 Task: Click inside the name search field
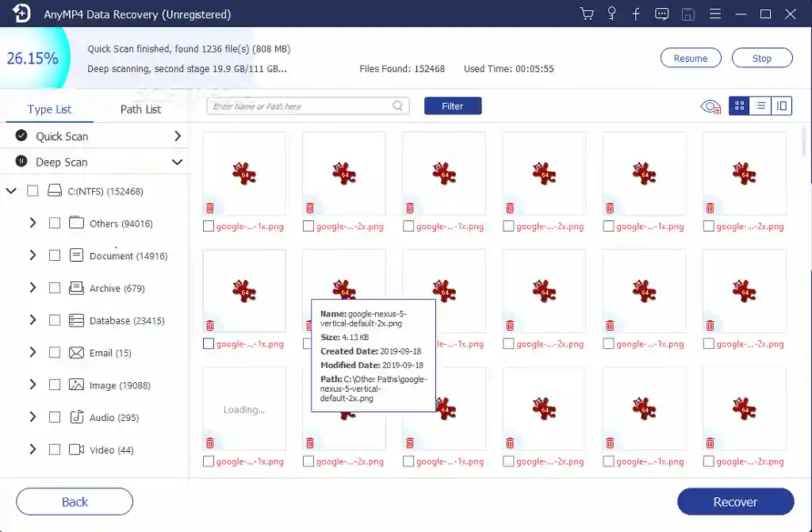(x=301, y=105)
